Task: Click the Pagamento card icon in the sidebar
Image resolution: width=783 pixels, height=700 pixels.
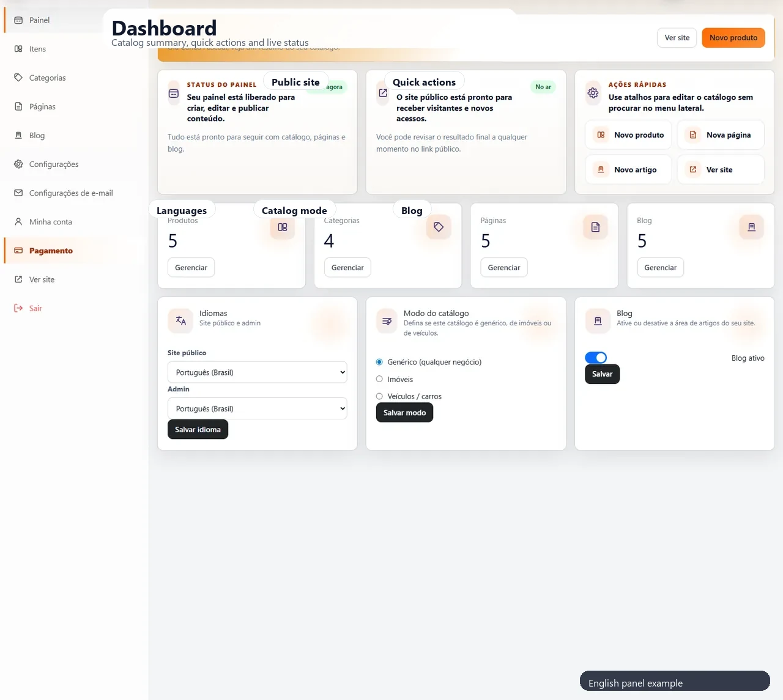Action: coord(18,251)
